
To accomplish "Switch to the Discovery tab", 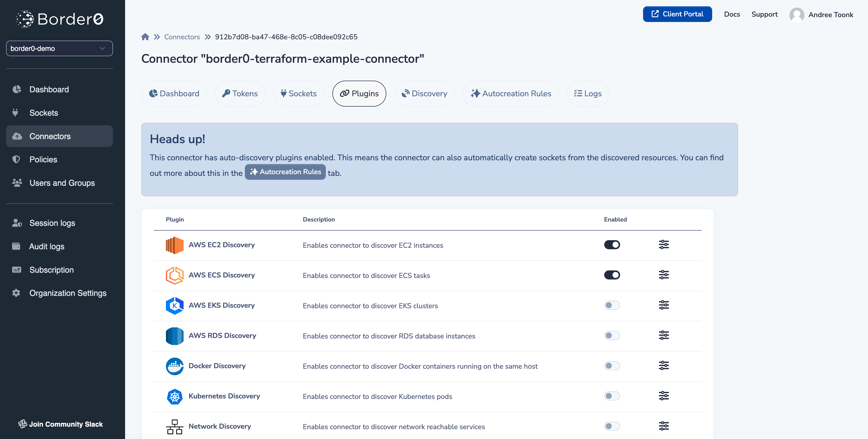I will point(424,93).
